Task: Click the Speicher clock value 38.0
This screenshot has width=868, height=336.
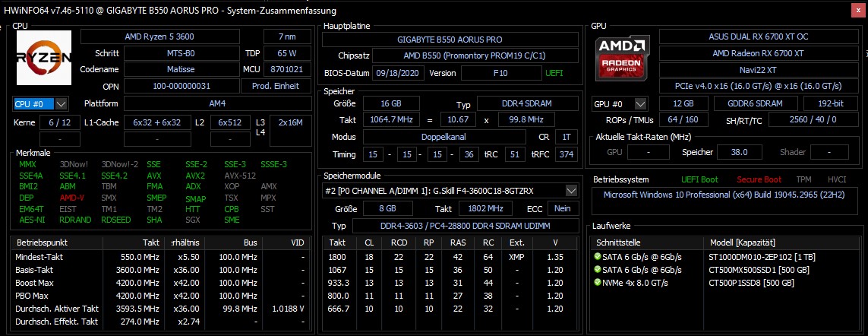Action: 739,152
